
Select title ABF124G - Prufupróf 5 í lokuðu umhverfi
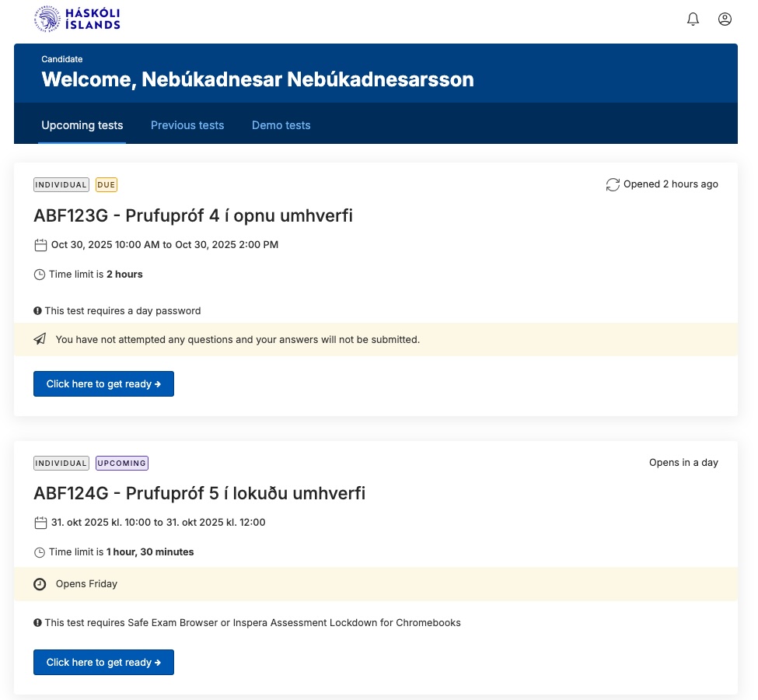click(199, 493)
